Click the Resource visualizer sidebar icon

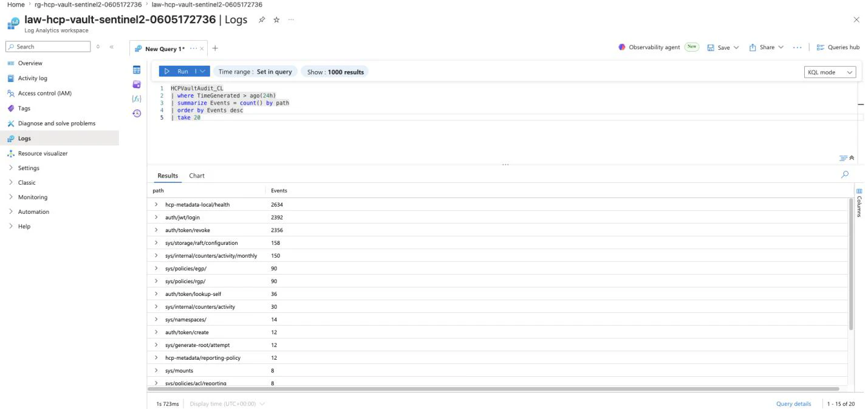click(10, 154)
